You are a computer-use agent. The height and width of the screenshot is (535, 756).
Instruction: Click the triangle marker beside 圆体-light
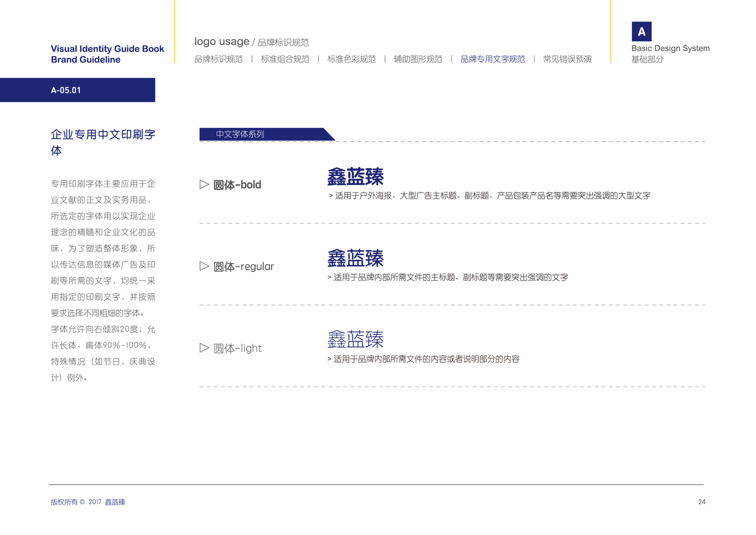204,348
